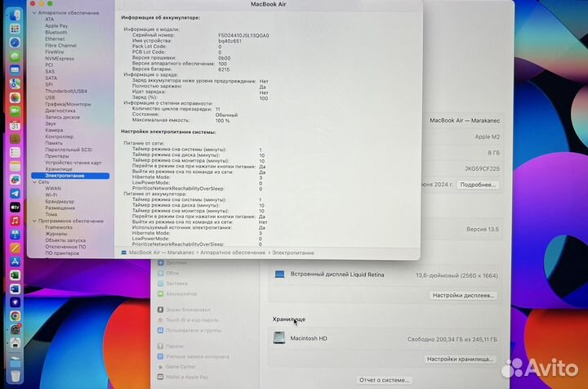Open the Trash in the Dock
This screenshot has height=389, width=588.
[15, 375]
